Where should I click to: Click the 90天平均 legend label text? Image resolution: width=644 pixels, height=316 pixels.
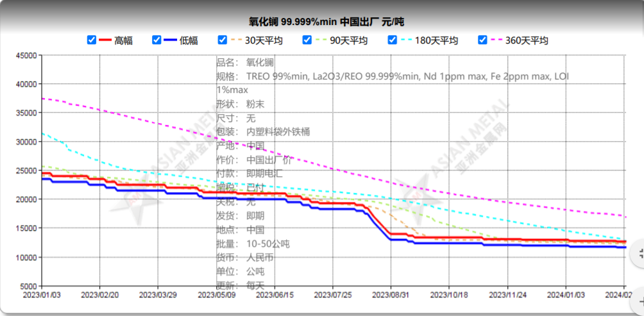point(348,40)
